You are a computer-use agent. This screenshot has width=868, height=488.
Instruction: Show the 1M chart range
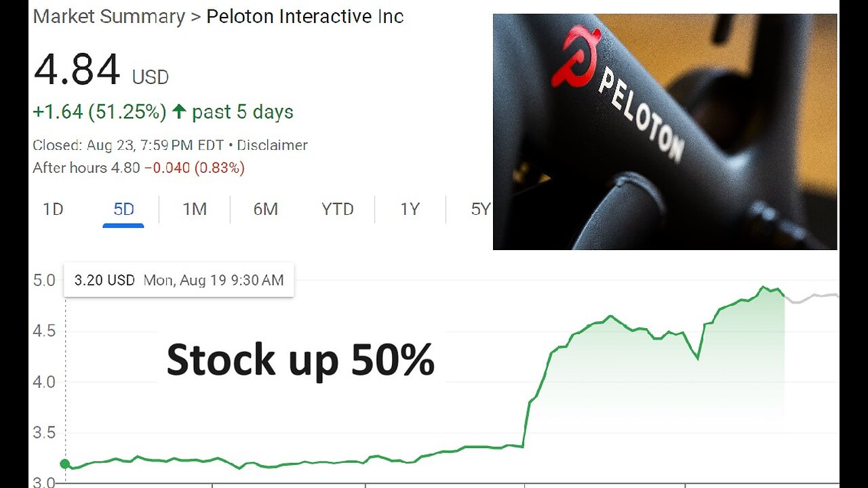[x=195, y=209]
